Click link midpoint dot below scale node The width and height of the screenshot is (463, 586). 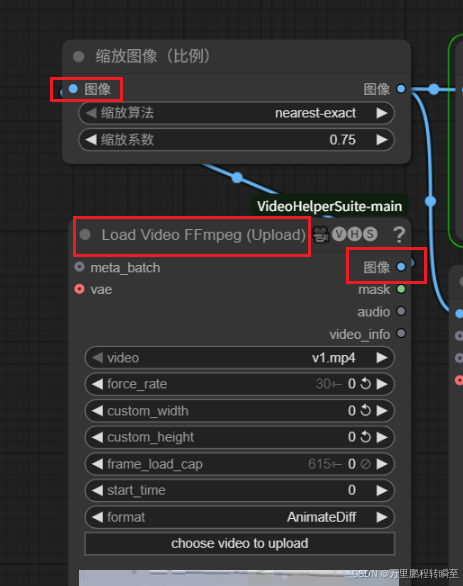click(x=237, y=177)
